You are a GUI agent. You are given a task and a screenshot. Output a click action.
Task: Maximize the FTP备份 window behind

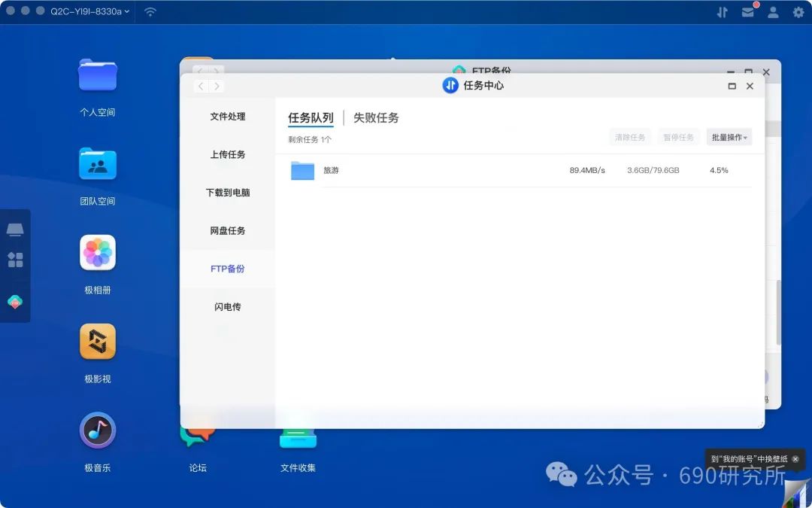point(748,71)
